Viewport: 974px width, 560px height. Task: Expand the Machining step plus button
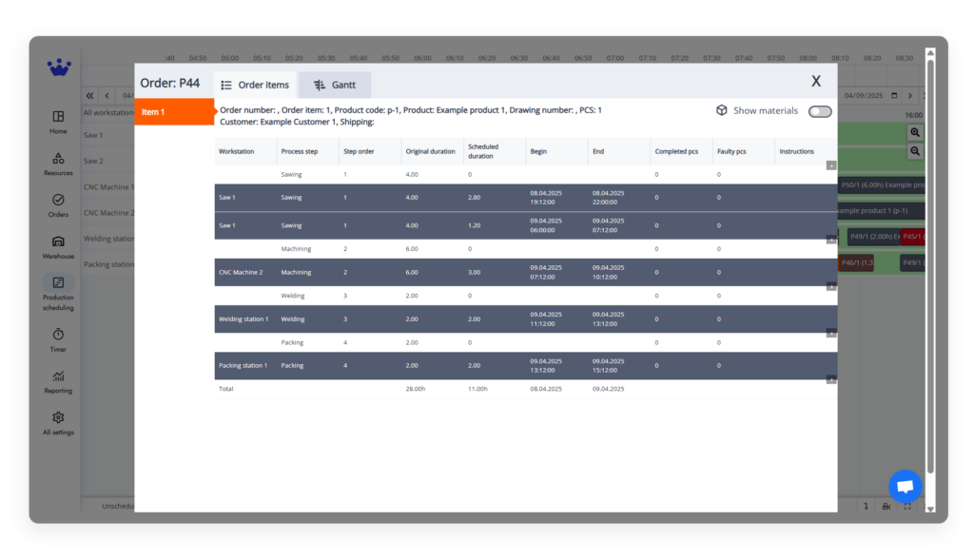coord(831,240)
